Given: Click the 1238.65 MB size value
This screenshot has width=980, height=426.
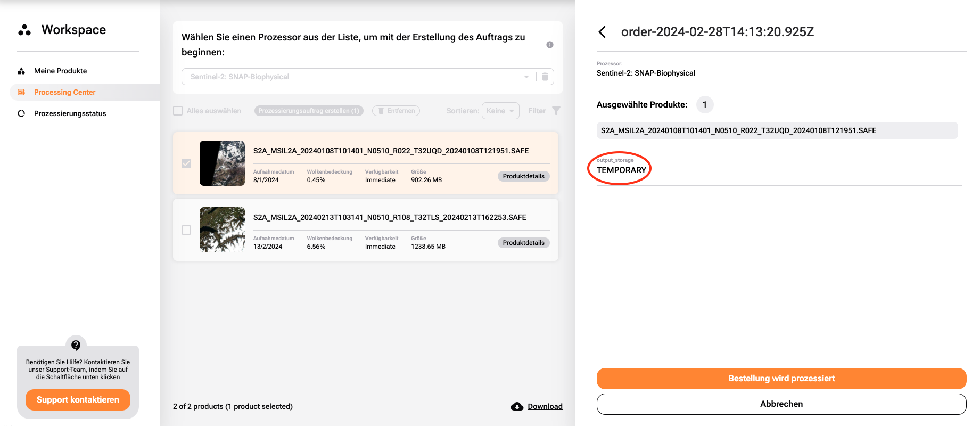Looking at the screenshot, I should [x=428, y=247].
